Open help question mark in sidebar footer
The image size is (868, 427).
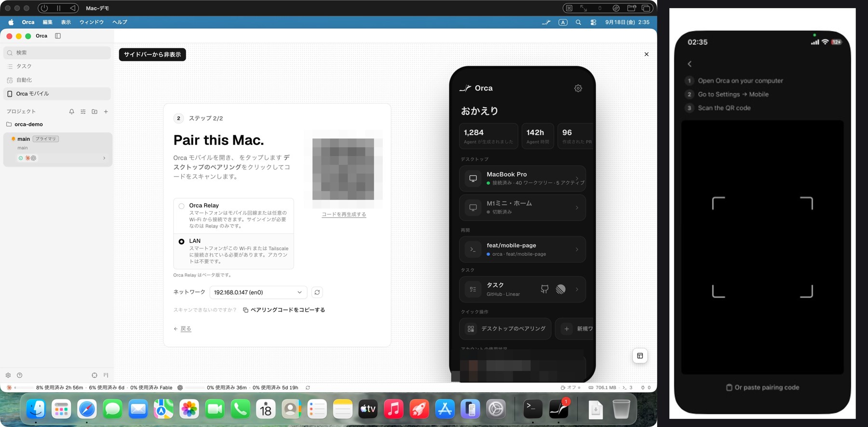tap(20, 375)
